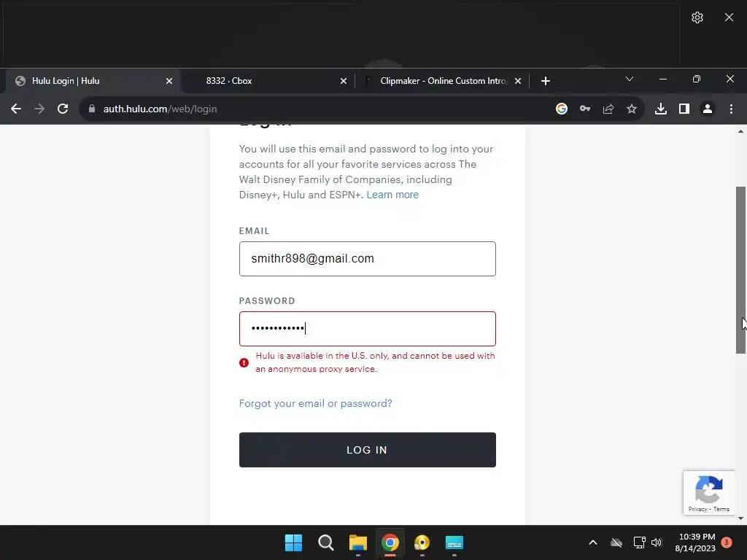The image size is (747, 560).
Task: Click the Google icon in address bar
Action: [x=562, y=109]
